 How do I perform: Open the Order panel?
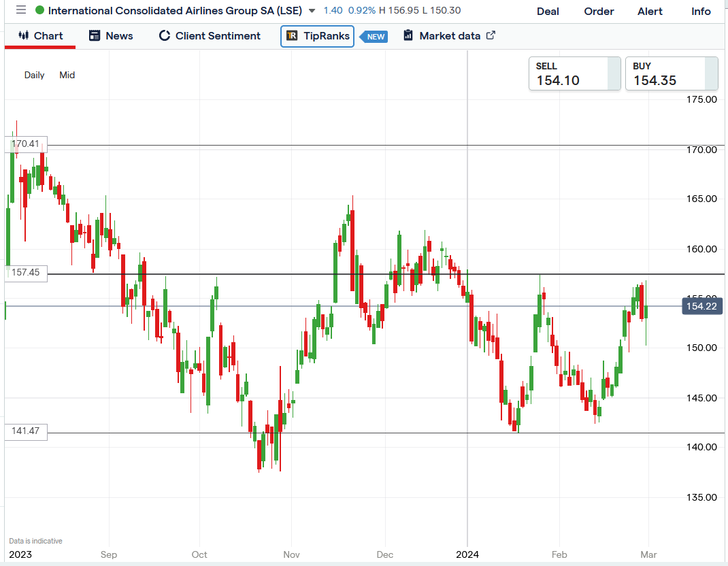pos(599,11)
